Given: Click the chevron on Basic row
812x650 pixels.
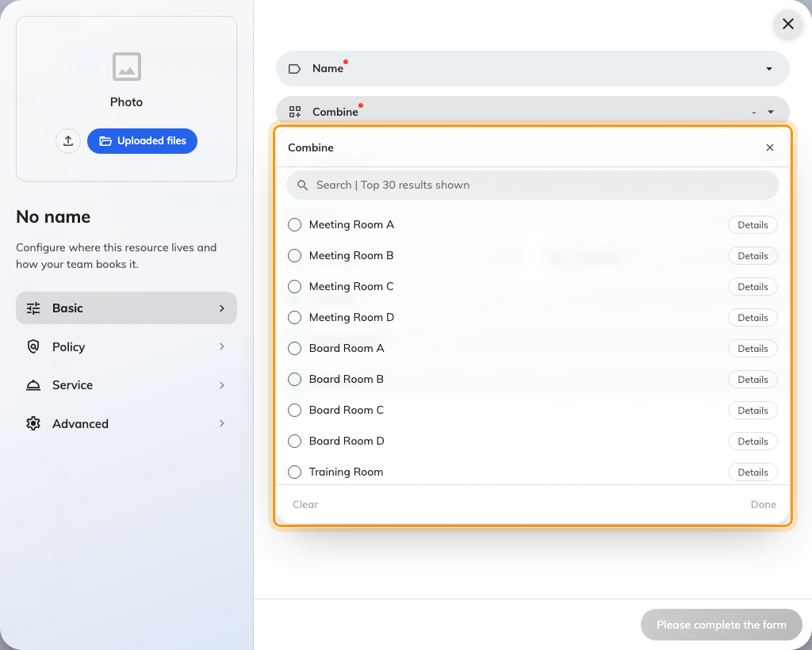Looking at the screenshot, I should point(222,308).
